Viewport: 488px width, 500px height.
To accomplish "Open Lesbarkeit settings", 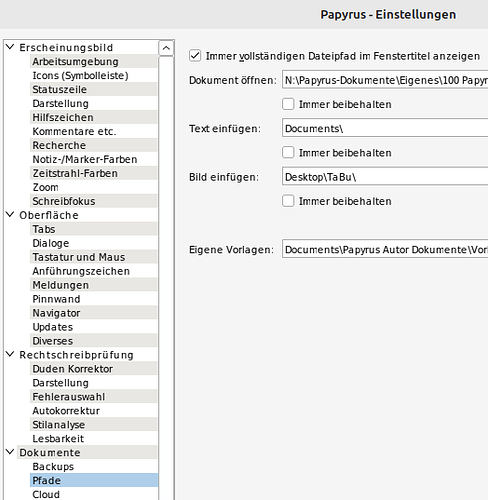I will point(94,439).
